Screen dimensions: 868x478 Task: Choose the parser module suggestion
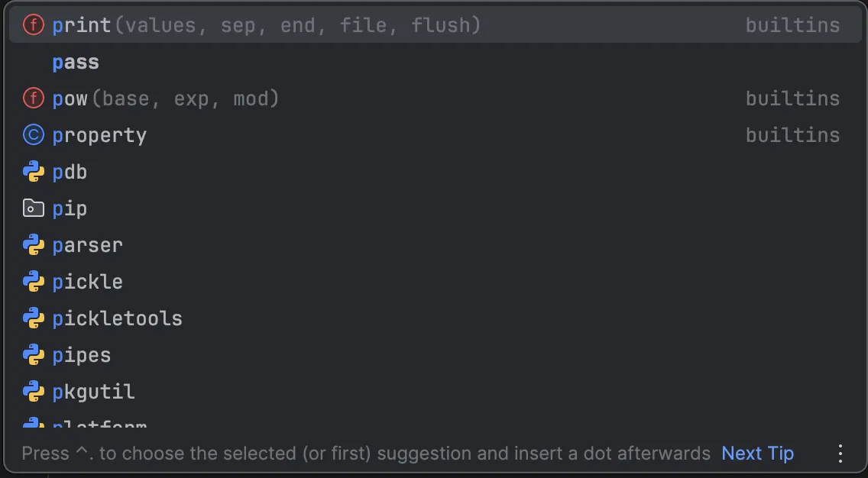coord(87,244)
